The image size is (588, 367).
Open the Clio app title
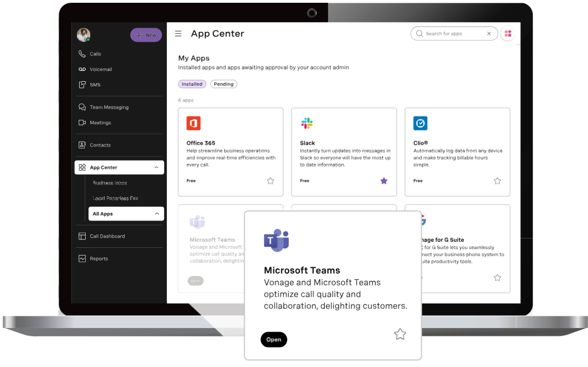point(421,143)
